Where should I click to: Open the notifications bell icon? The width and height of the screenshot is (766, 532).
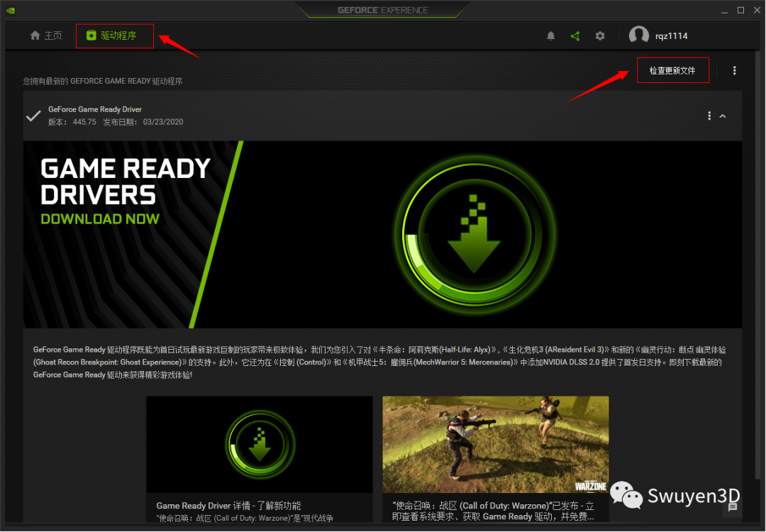tap(550, 35)
